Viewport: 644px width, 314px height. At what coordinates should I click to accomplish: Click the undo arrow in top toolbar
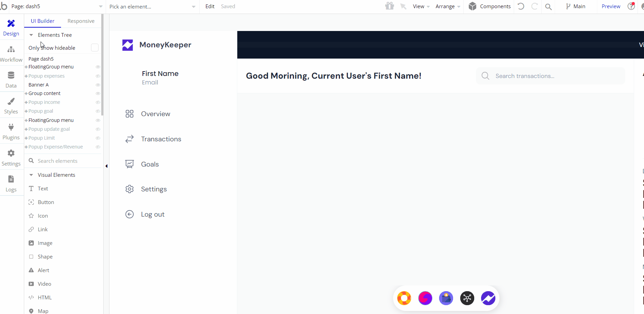521,6
